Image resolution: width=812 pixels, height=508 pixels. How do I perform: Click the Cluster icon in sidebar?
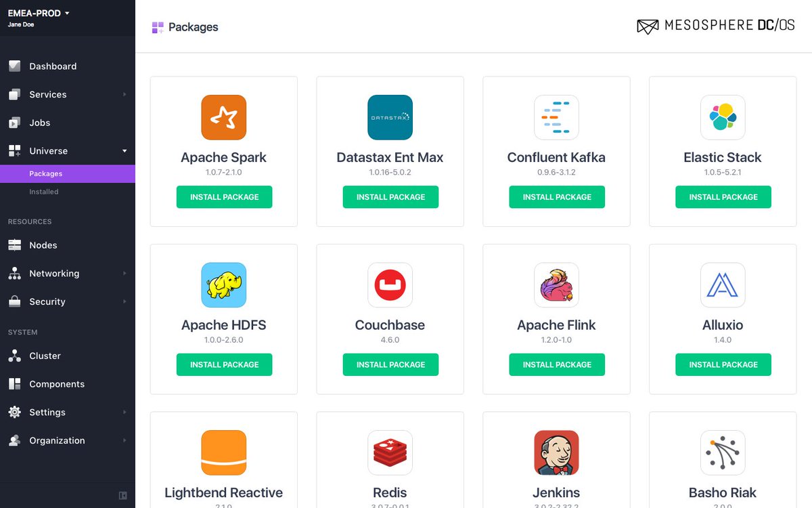coord(15,356)
